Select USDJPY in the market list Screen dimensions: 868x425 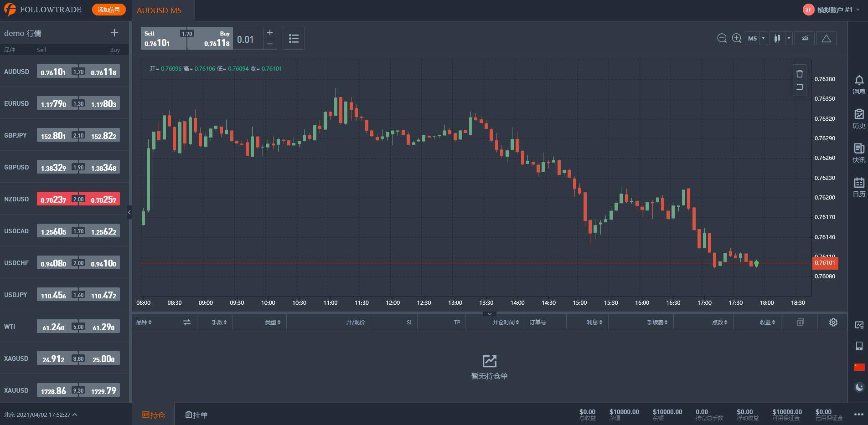(16, 295)
